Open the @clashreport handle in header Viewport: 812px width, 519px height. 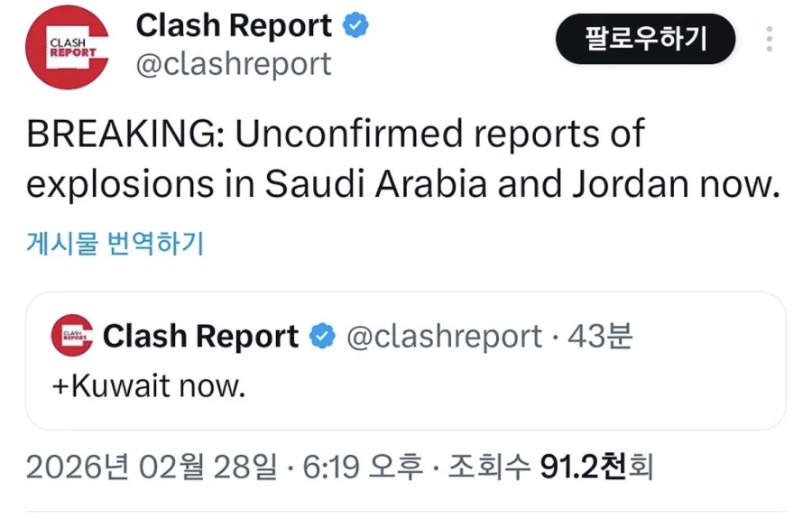[234, 64]
